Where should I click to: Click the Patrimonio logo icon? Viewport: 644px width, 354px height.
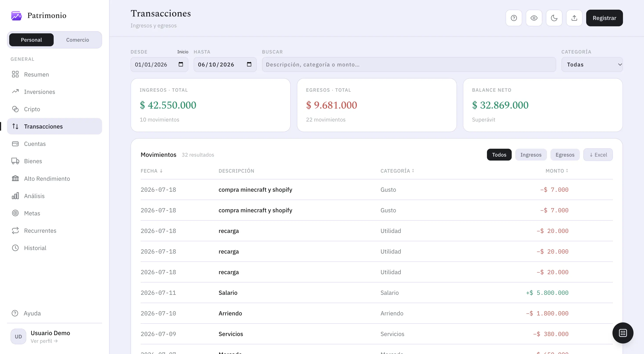[16, 16]
